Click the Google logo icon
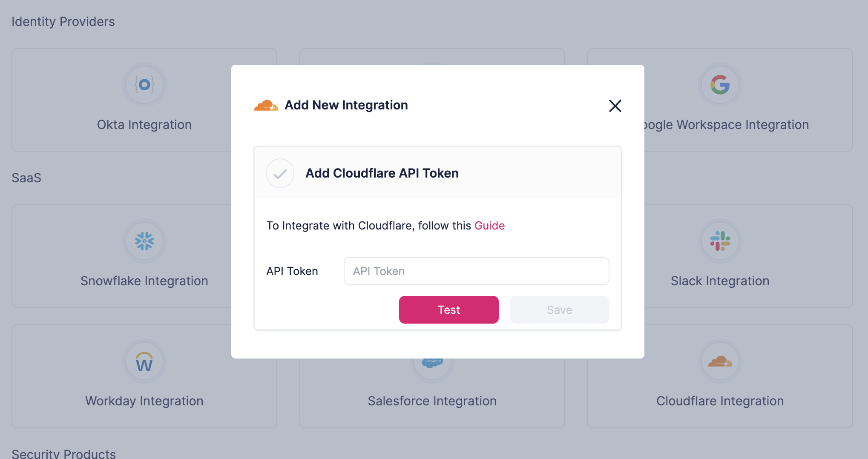This screenshot has height=459, width=868. [720, 85]
